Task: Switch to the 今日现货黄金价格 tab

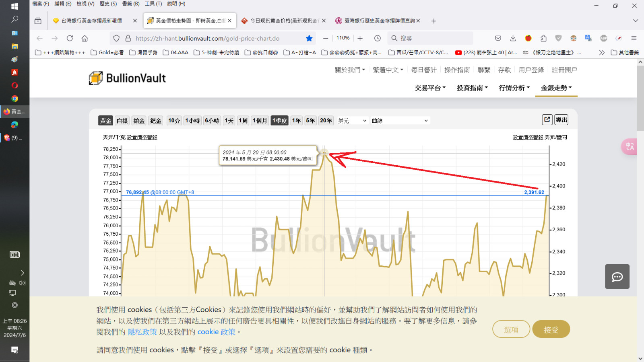Action: click(x=283, y=21)
